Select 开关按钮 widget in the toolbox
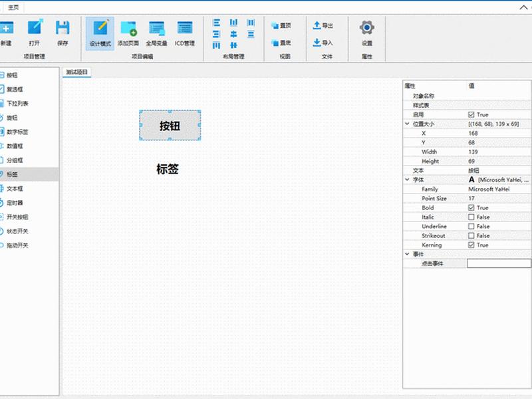The image size is (532, 399). (29, 217)
